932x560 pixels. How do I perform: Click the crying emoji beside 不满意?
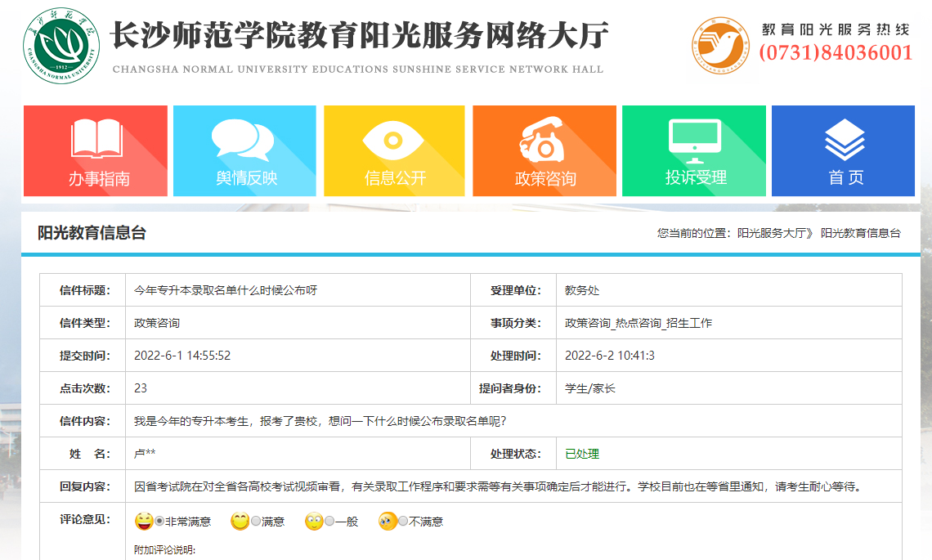coord(388,520)
